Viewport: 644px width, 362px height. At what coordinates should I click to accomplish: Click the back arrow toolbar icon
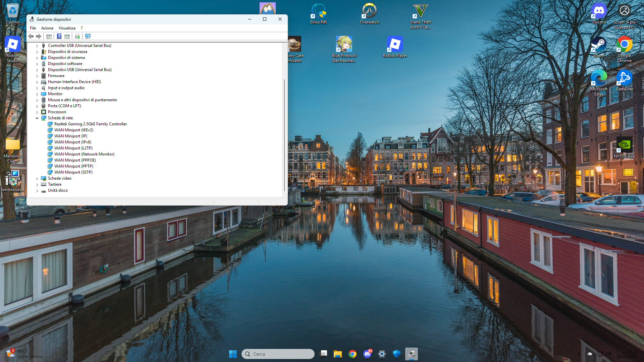[31, 36]
